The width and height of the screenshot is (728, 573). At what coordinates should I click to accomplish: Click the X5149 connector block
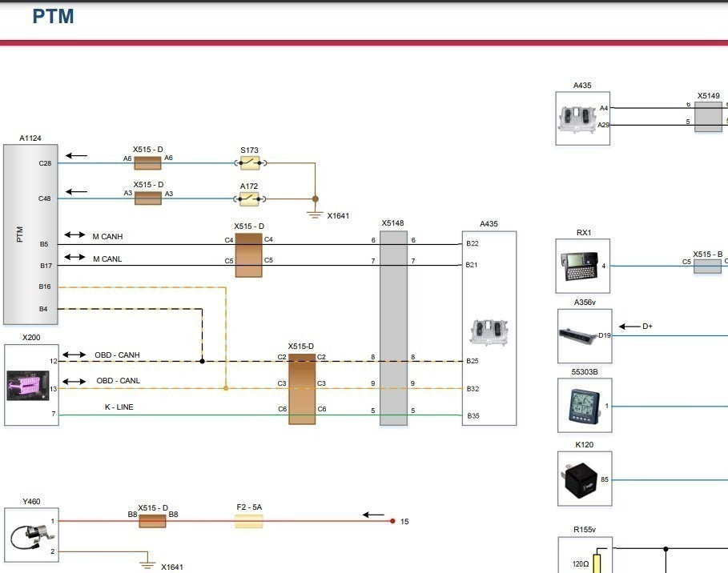[708, 117]
